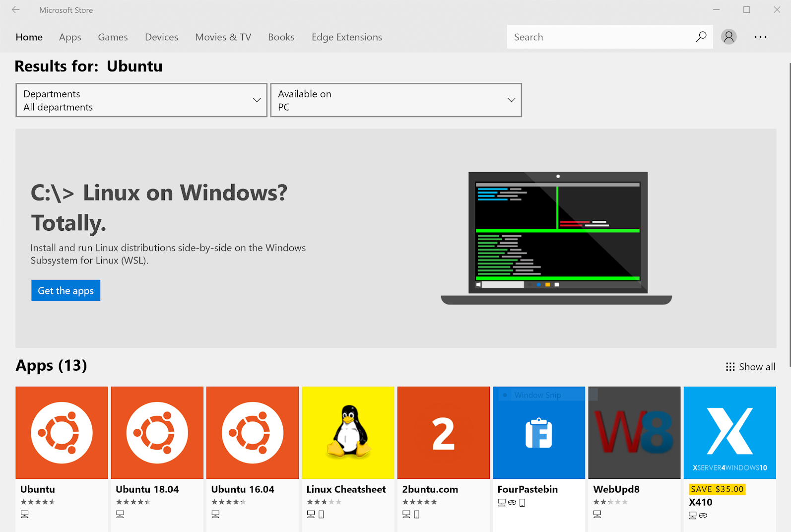Open the three-dot more options menu

pyautogui.click(x=760, y=37)
